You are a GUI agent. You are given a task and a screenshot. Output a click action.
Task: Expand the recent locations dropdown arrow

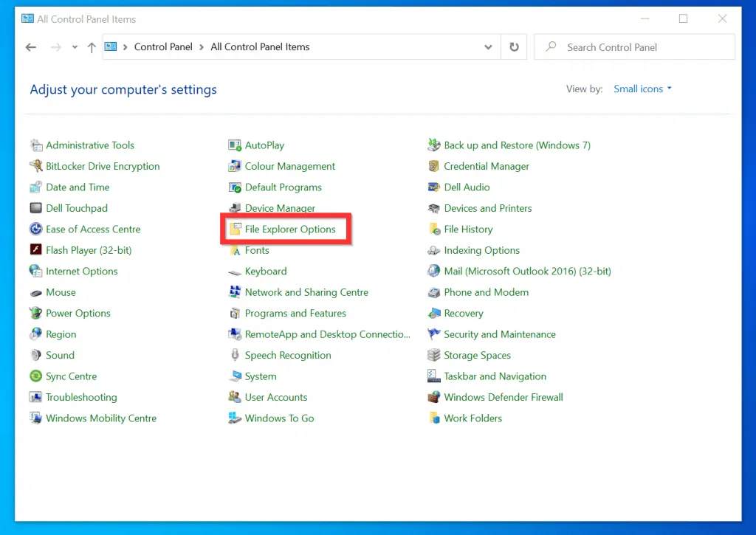tap(75, 47)
